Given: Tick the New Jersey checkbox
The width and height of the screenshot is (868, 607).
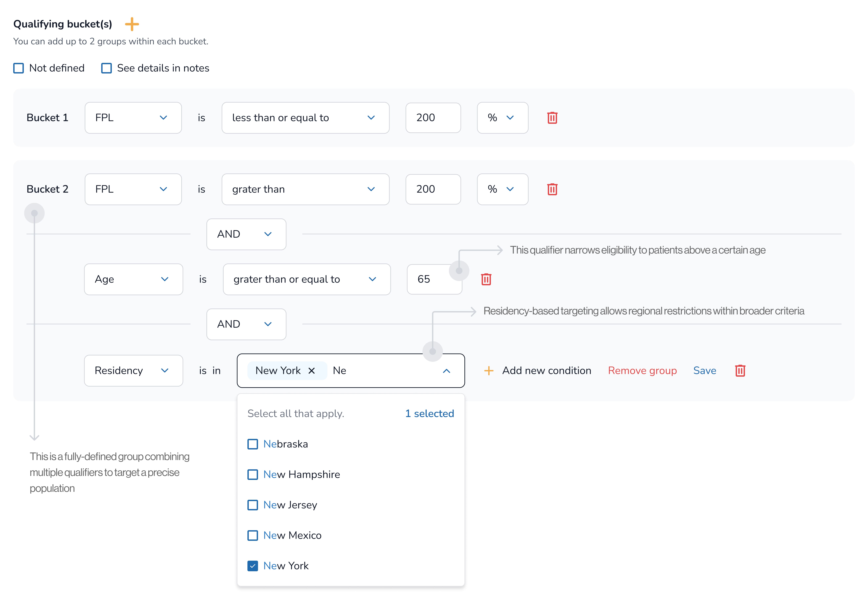Looking at the screenshot, I should click(x=253, y=505).
